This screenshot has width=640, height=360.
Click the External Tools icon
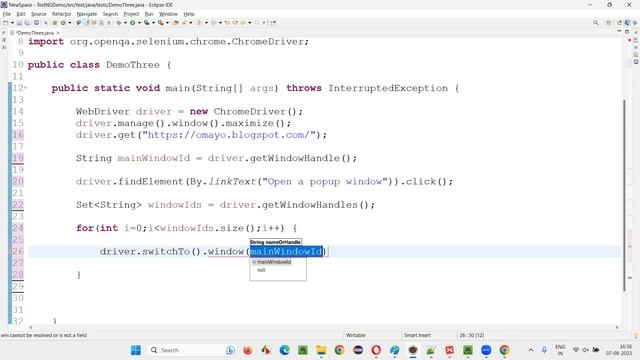point(160,23)
